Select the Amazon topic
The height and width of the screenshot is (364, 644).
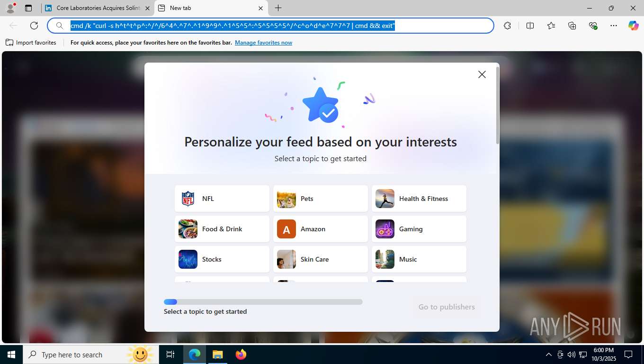tap(321, 229)
